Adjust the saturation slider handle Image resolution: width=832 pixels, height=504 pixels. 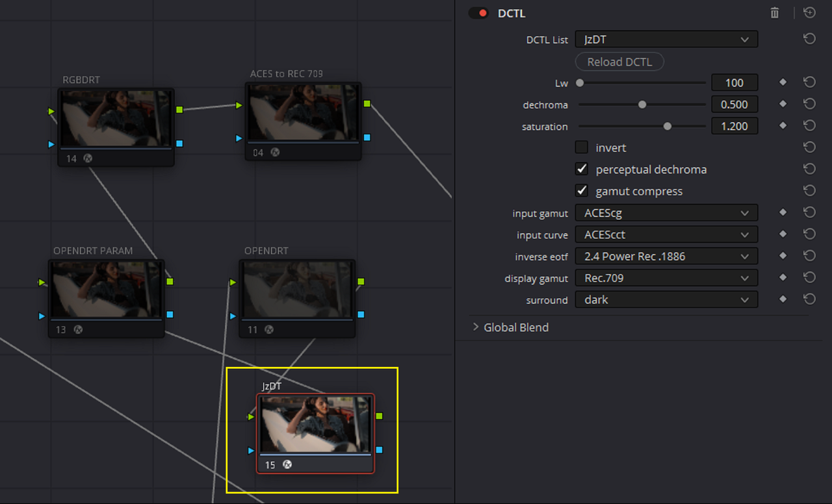(668, 127)
